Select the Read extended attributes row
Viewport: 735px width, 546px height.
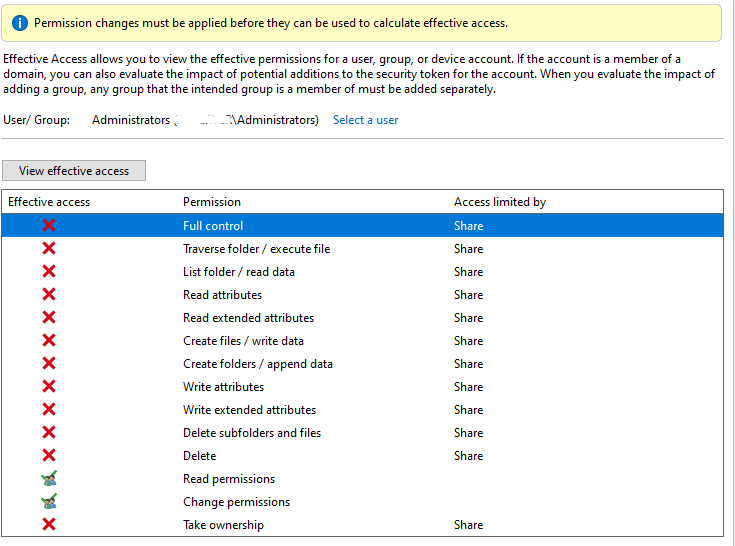[248, 318]
